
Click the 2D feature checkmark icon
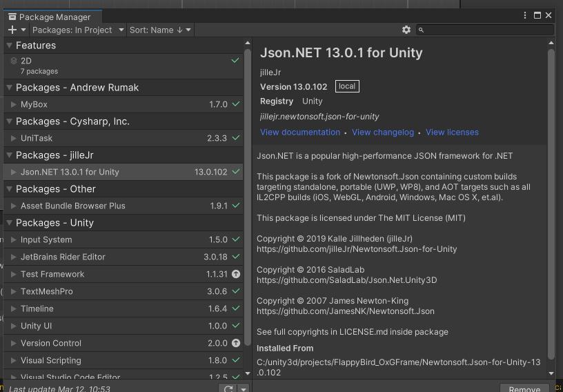tap(235, 60)
